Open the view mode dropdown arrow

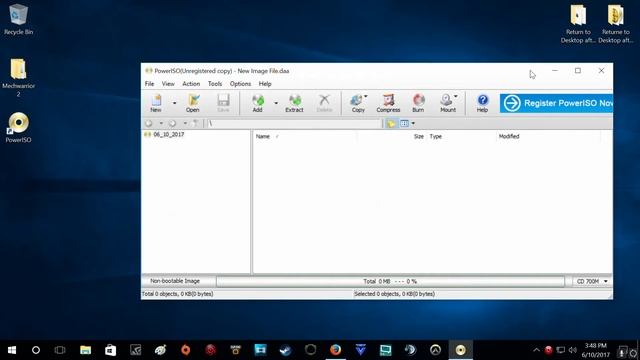413,123
